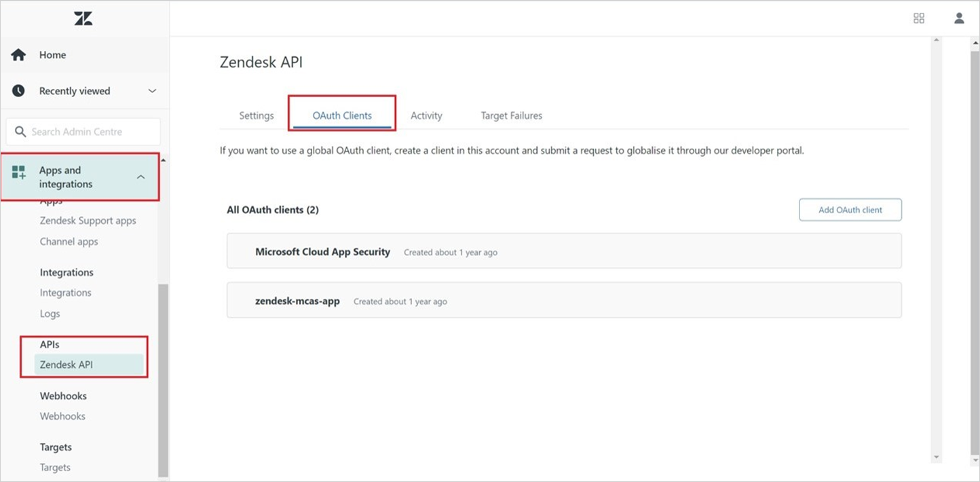The width and height of the screenshot is (980, 482).
Task: Open the product switcher grid icon
Action: click(919, 18)
